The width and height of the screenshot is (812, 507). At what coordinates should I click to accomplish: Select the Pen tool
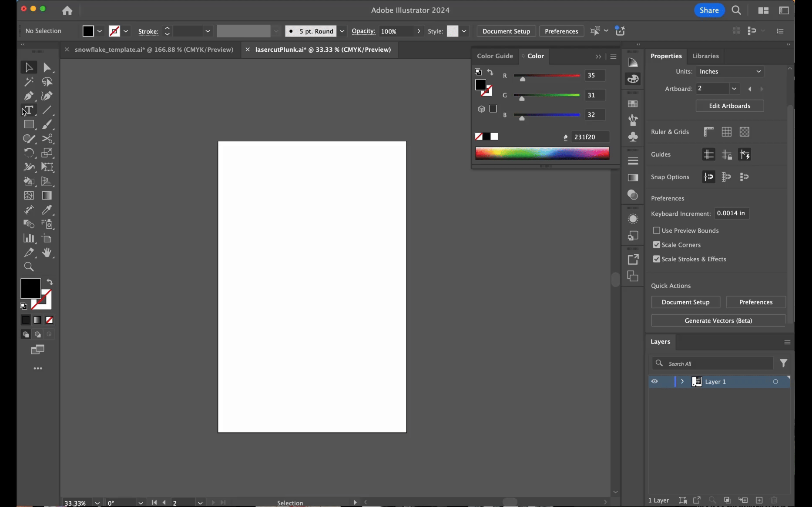29,96
